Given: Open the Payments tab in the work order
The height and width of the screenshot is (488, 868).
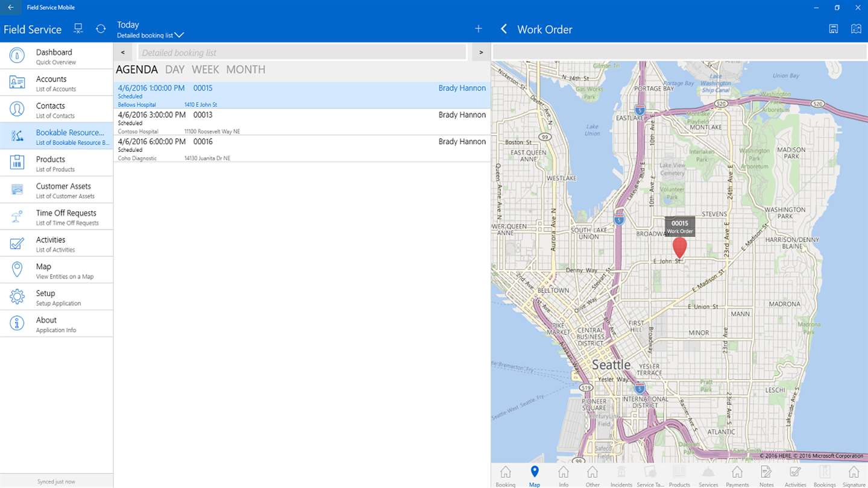Looking at the screenshot, I should pos(737,476).
